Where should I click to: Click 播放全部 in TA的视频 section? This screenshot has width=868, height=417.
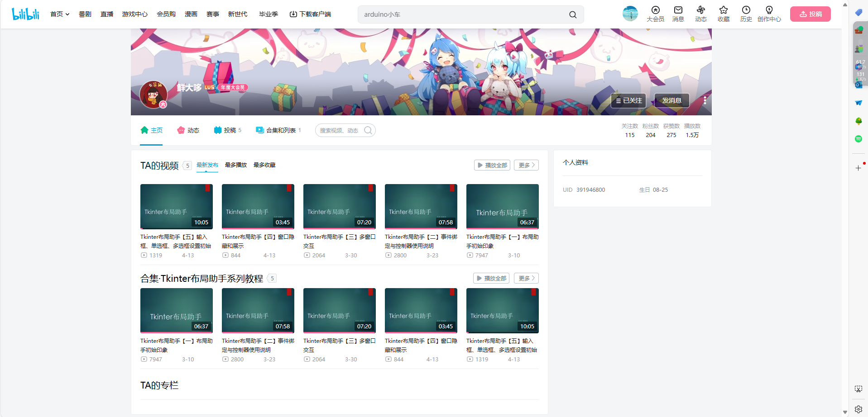click(492, 165)
